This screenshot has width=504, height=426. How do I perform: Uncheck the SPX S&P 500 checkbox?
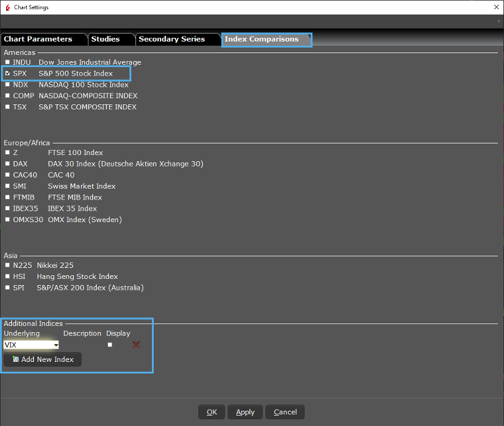[7, 74]
